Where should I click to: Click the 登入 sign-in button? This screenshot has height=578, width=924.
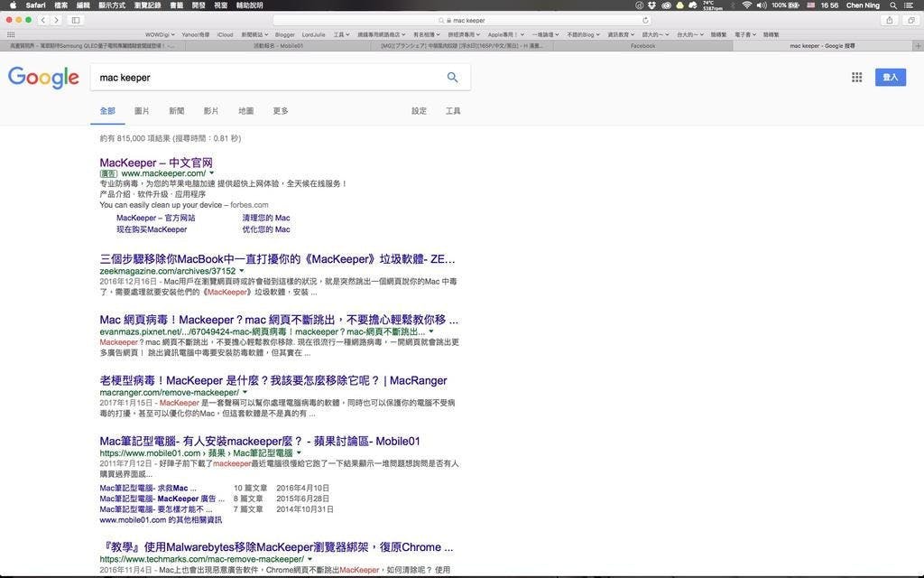[890, 78]
